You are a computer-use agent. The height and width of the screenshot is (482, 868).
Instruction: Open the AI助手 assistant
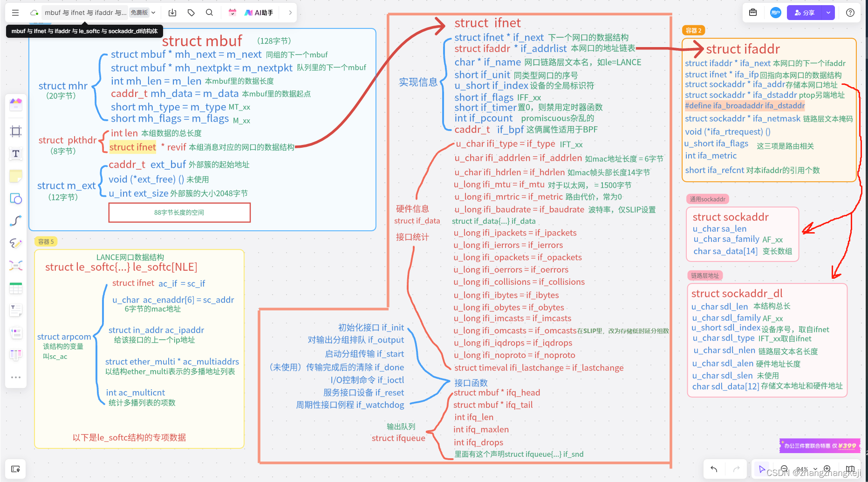(x=259, y=13)
